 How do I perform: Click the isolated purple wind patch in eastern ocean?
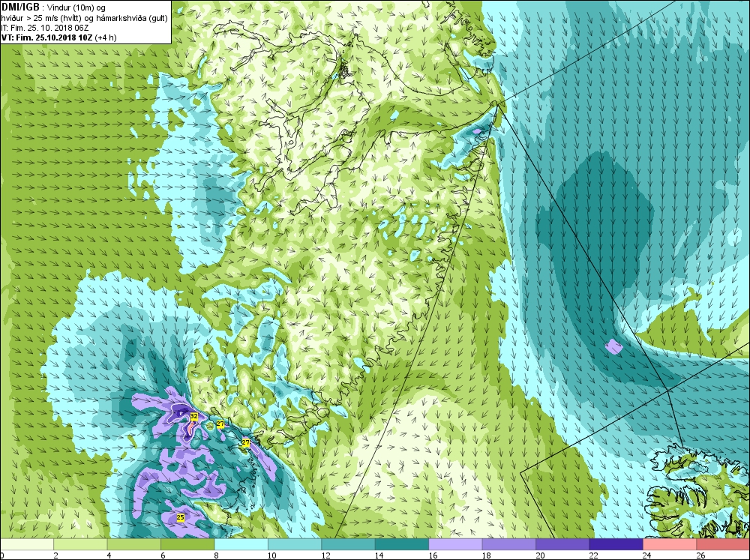[613, 346]
